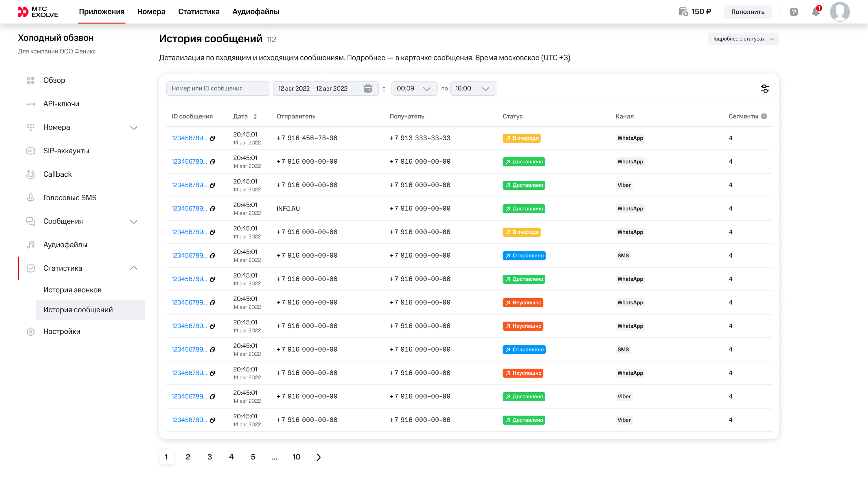
Task: Open the user profile avatar
Action: point(840,12)
